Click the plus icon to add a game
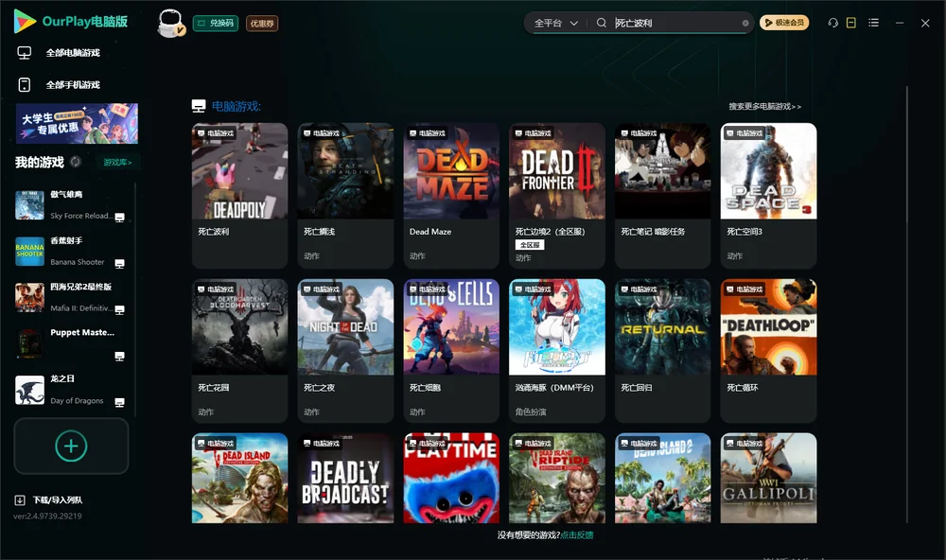 pyautogui.click(x=71, y=446)
